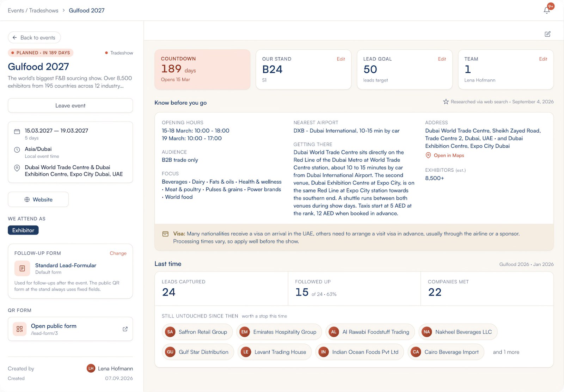Click the calendar icon beside event dates
Image resolution: width=564 pixels, height=392 pixels.
point(17,131)
